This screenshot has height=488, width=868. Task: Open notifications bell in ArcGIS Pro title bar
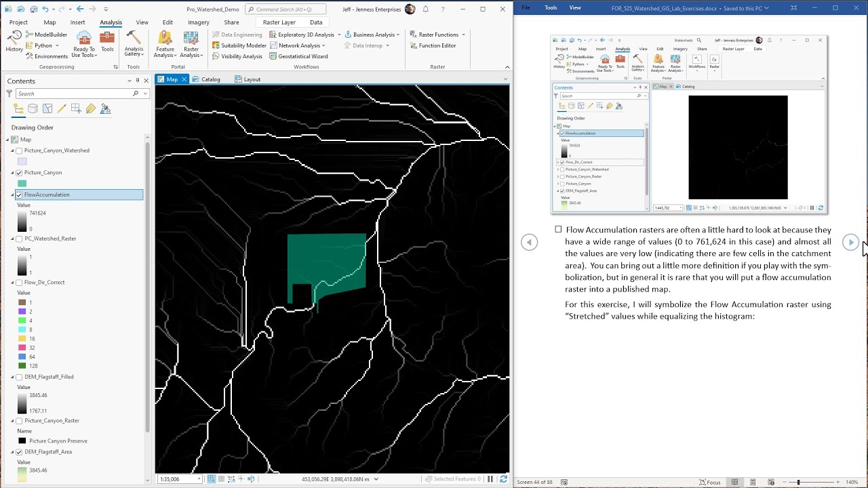point(425,9)
